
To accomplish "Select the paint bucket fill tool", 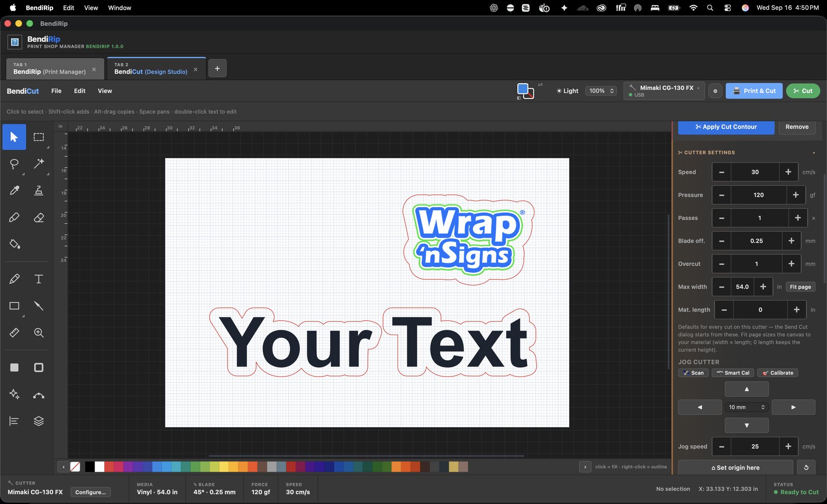I will 14,244.
